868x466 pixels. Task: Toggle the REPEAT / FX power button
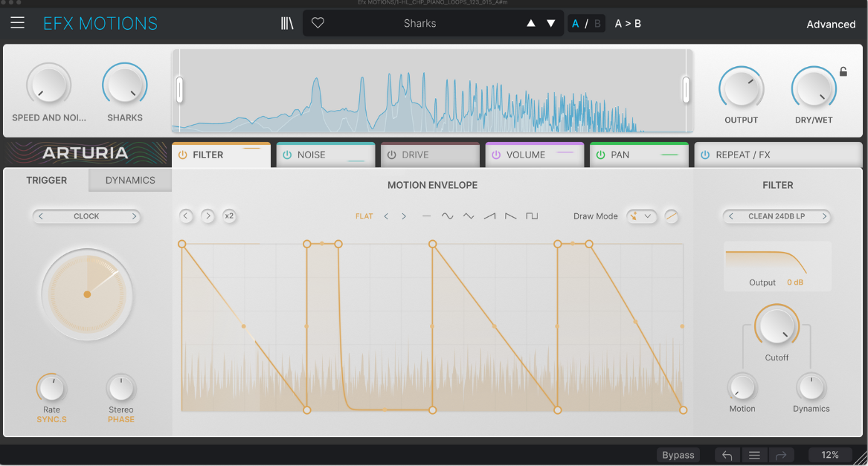705,155
